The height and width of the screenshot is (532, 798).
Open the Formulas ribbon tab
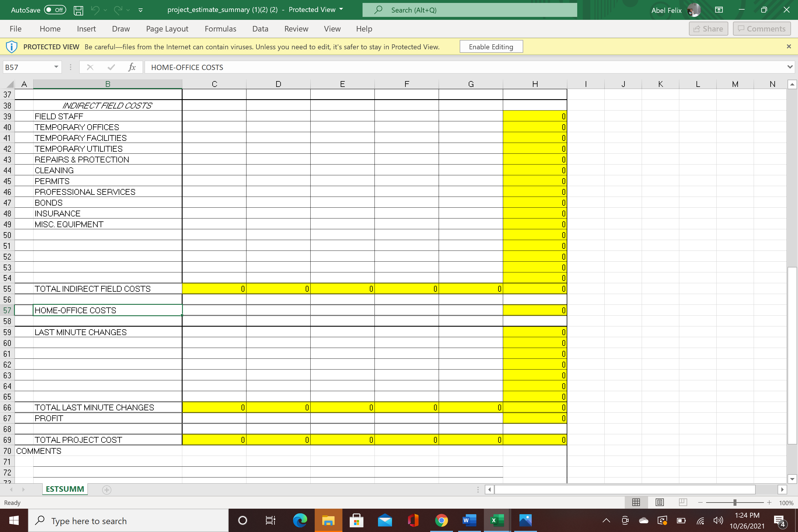220,29
